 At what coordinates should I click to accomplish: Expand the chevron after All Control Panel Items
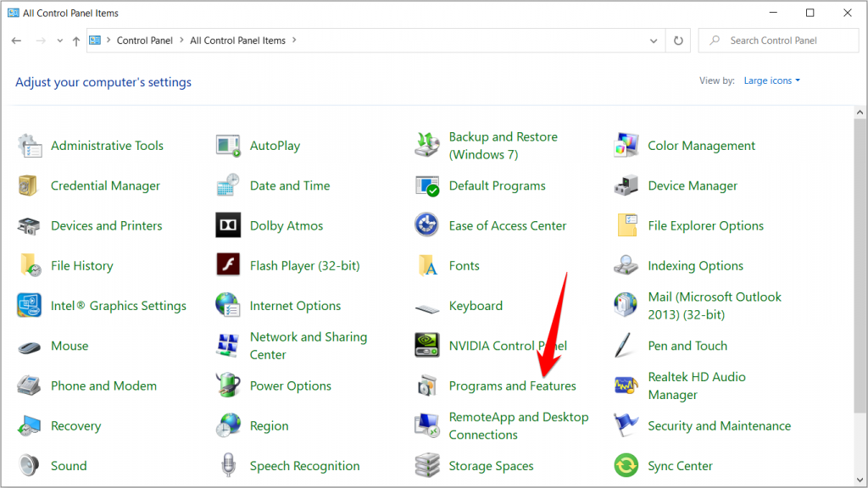coord(294,41)
